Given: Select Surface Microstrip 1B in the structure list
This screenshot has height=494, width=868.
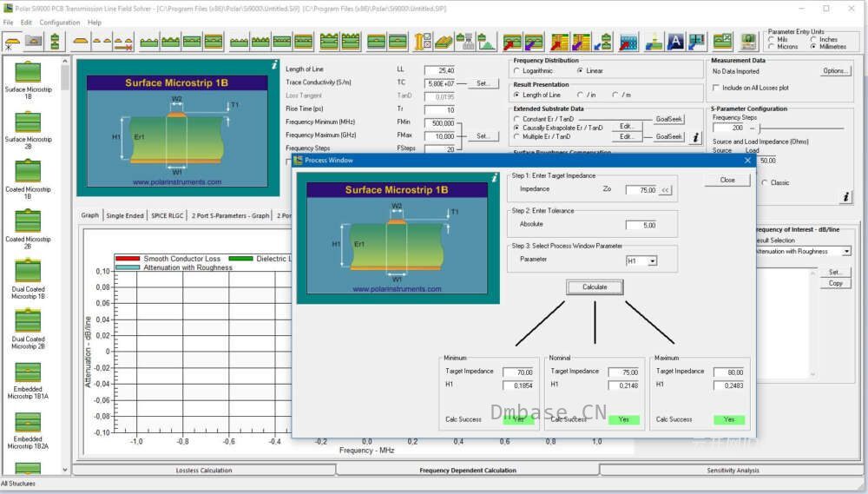Looking at the screenshot, I should point(28,80).
